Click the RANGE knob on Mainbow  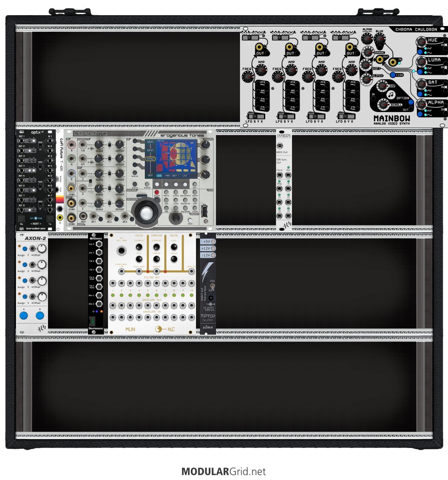pos(368,53)
